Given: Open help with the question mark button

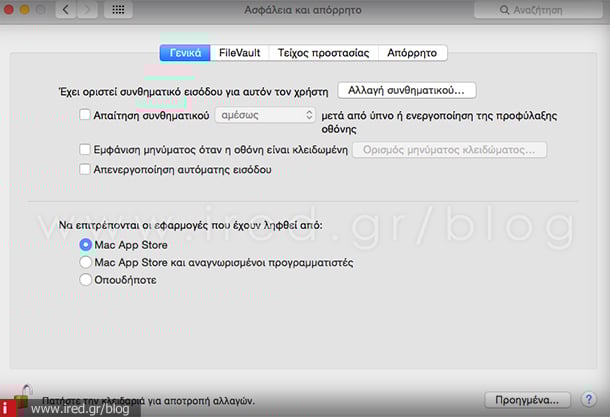Looking at the screenshot, I should [590, 400].
